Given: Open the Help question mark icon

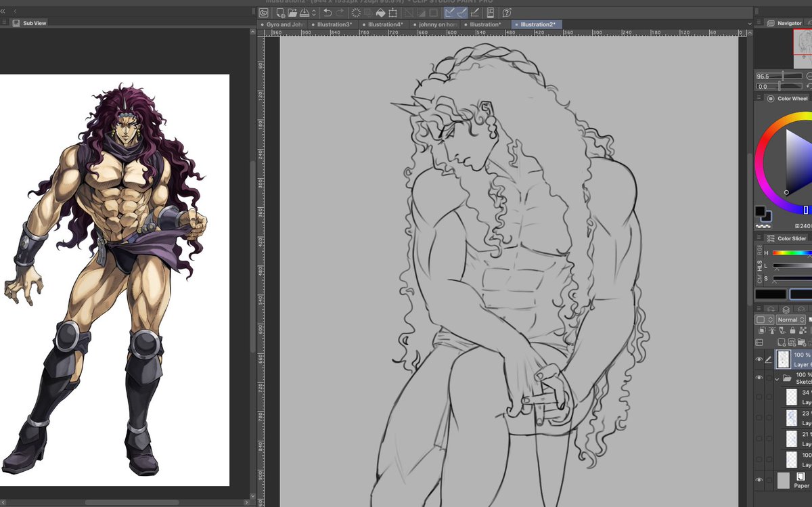Looking at the screenshot, I should (x=507, y=13).
